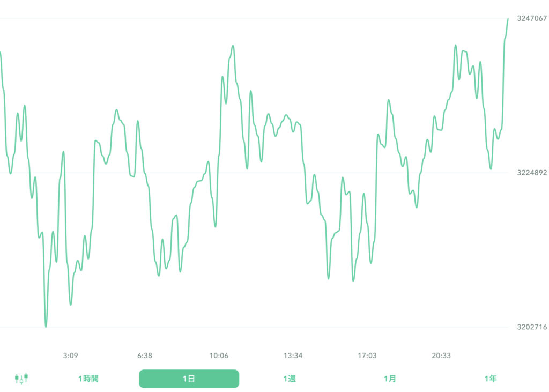Select the 1日 time range
The width and height of the screenshot is (549, 392).
tap(189, 379)
